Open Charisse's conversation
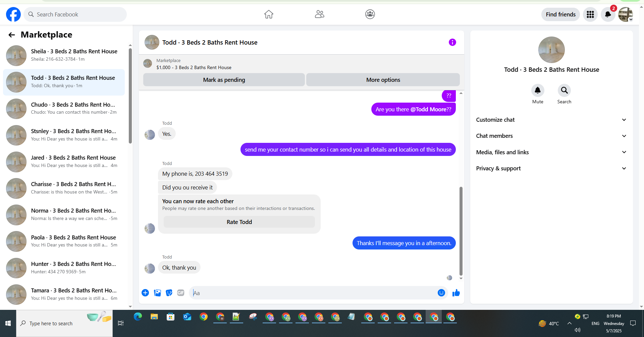 (64, 188)
